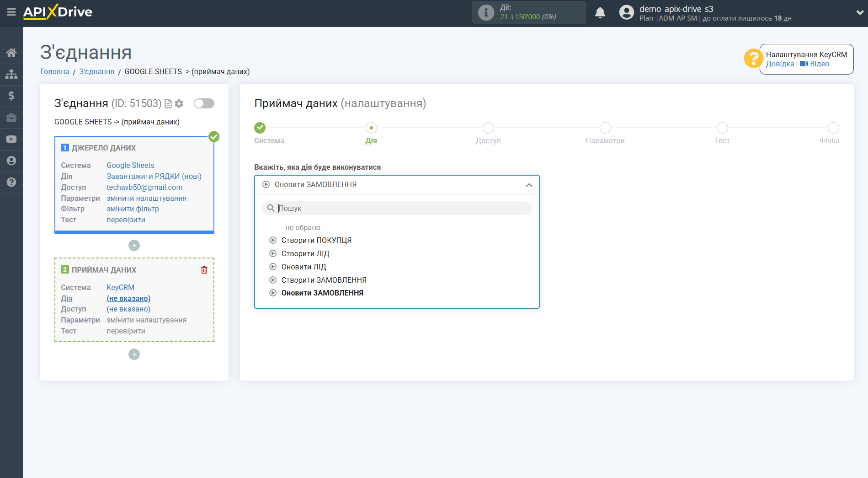
Task: Select Оновити ЛІД option
Action: [x=304, y=267]
